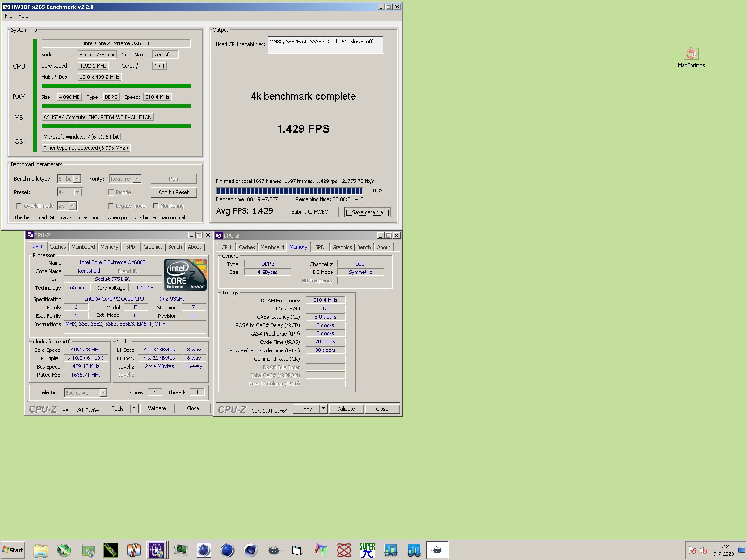The width and height of the screenshot is (747, 560).
Task: Open the Benchmark type 64-bit dropdown
Action: (69, 179)
